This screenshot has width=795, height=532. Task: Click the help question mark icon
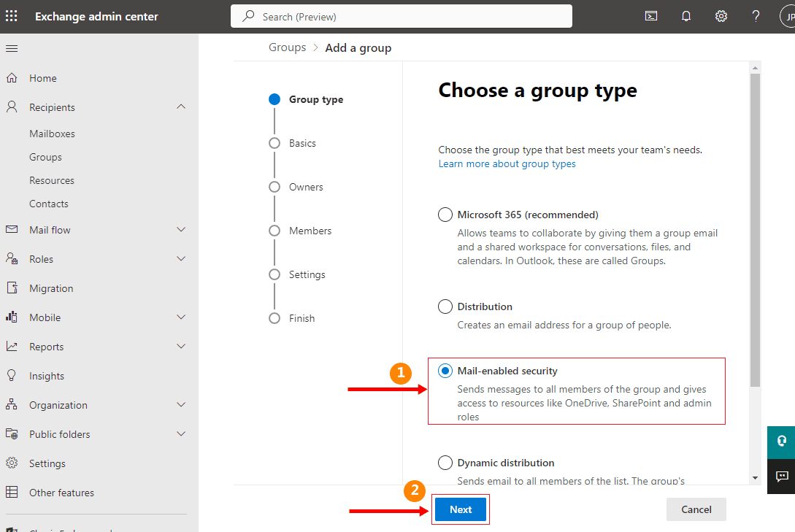tap(756, 16)
